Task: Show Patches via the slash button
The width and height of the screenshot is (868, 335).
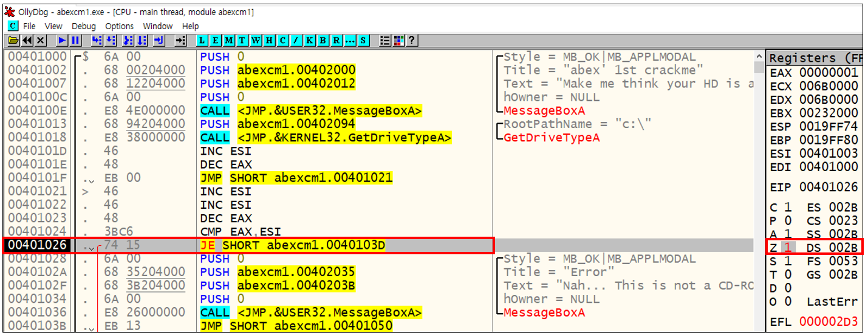Action: 296,41
